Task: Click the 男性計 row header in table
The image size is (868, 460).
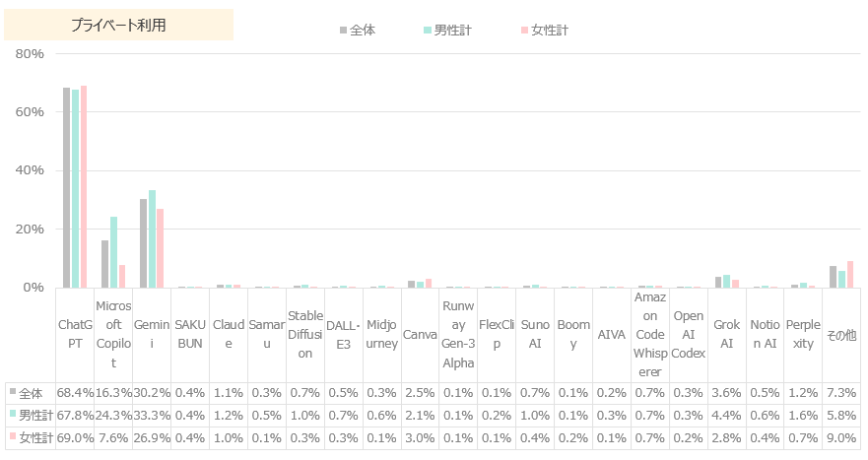Action: [29, 415]
